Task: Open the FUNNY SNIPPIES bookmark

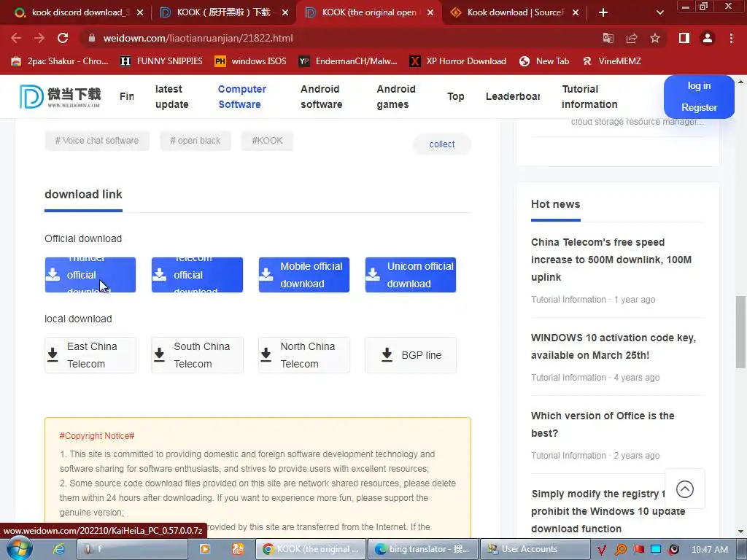Action: pos(161,61)
